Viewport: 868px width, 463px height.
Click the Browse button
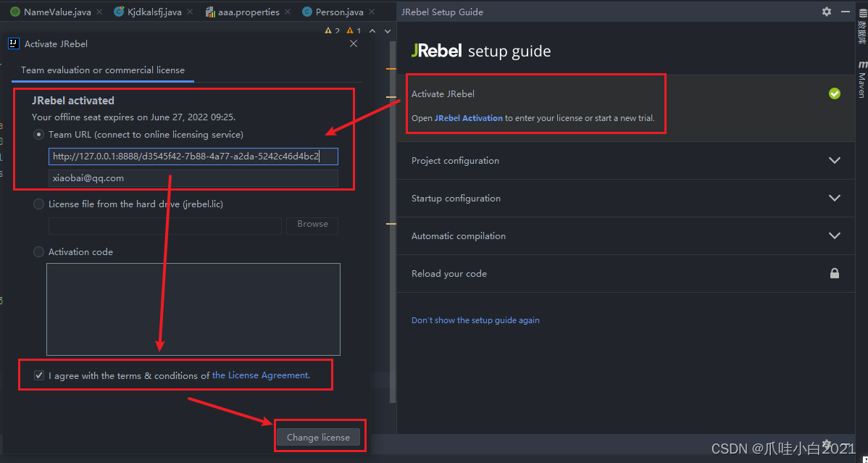tap(312, 225)
